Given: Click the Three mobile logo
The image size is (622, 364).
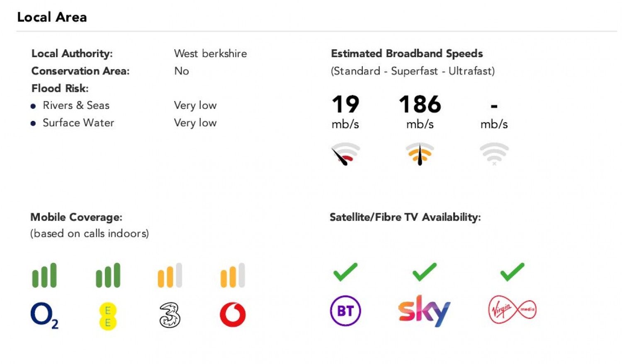Looking at the screenshot, I should point(170,315).
